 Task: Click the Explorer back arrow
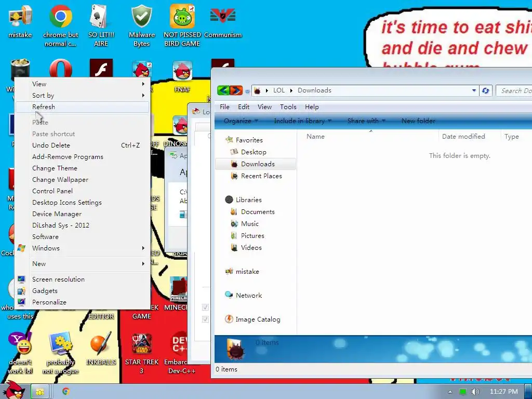(x=223, y=90)
